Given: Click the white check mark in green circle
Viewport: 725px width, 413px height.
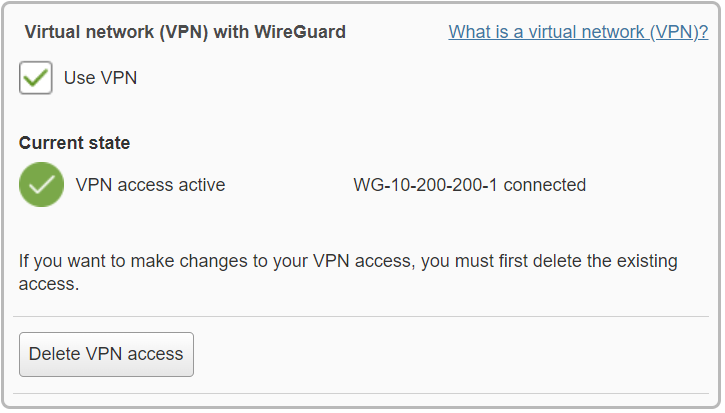Looking at the screenshot, I should [42, 185].
